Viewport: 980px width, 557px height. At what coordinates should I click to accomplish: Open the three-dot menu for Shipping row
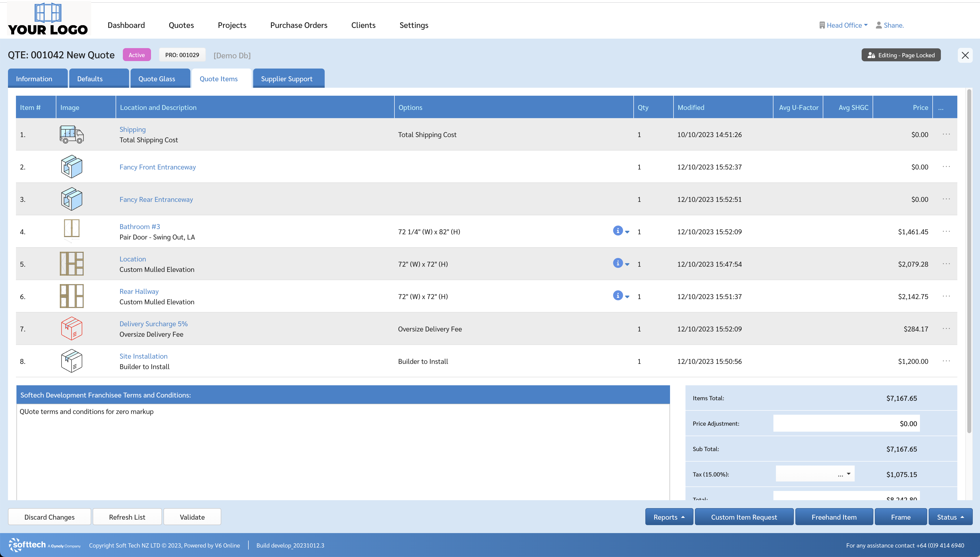click(946, 134)
